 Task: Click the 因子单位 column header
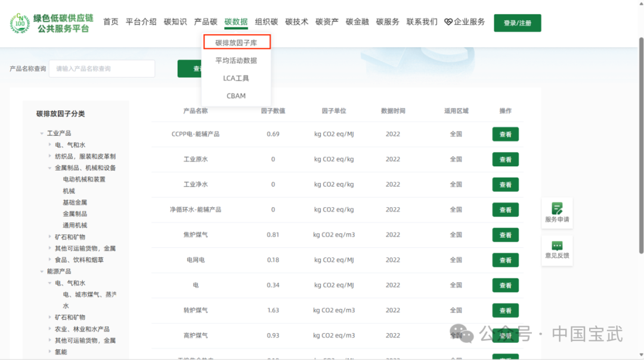(x=334, y=111)
